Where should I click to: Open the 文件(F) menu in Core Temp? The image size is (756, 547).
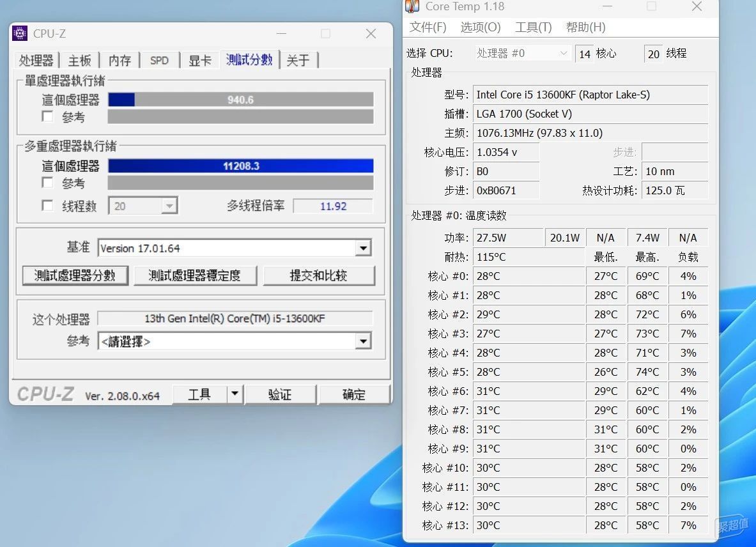[428, 27]
